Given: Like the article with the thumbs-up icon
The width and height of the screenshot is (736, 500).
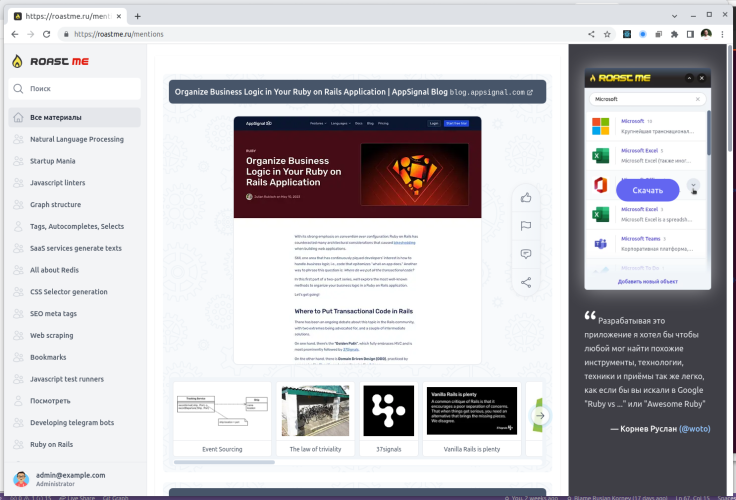Looking at the screenshot, I should coord(526,198).
